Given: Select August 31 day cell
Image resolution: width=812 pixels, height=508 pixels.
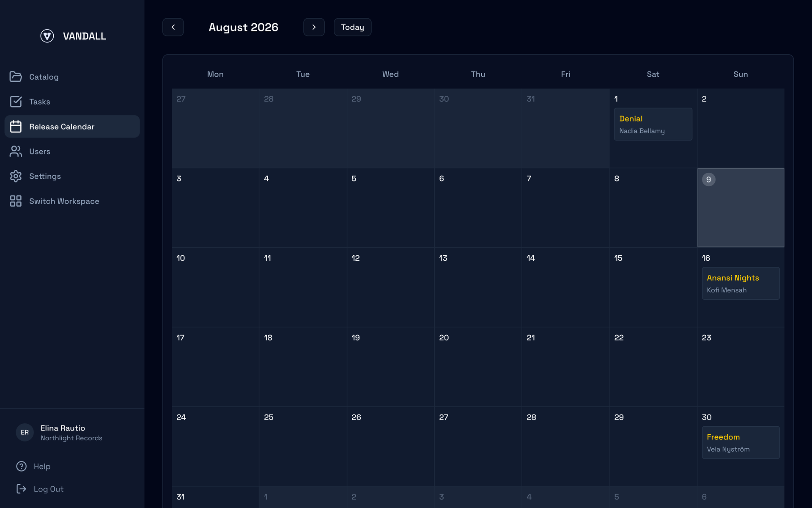Looking at the screenshot, I should coord(215,497).
